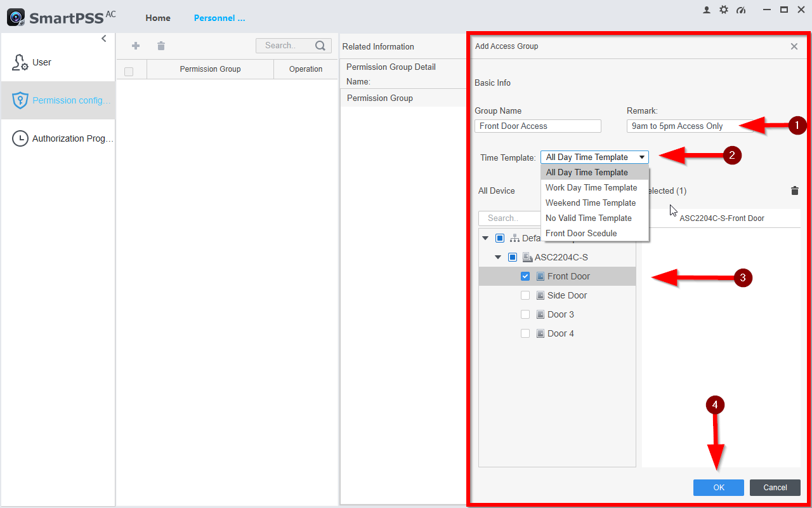This screenshot has height=508, width=812.
Task: Toggle the ASC2204C-S device checkbox
Action: pyautogui.click(x=513, y=257)
